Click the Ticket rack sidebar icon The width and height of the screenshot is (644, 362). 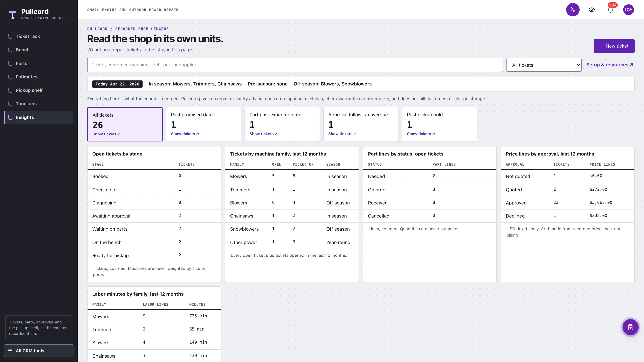click(10, 36)
